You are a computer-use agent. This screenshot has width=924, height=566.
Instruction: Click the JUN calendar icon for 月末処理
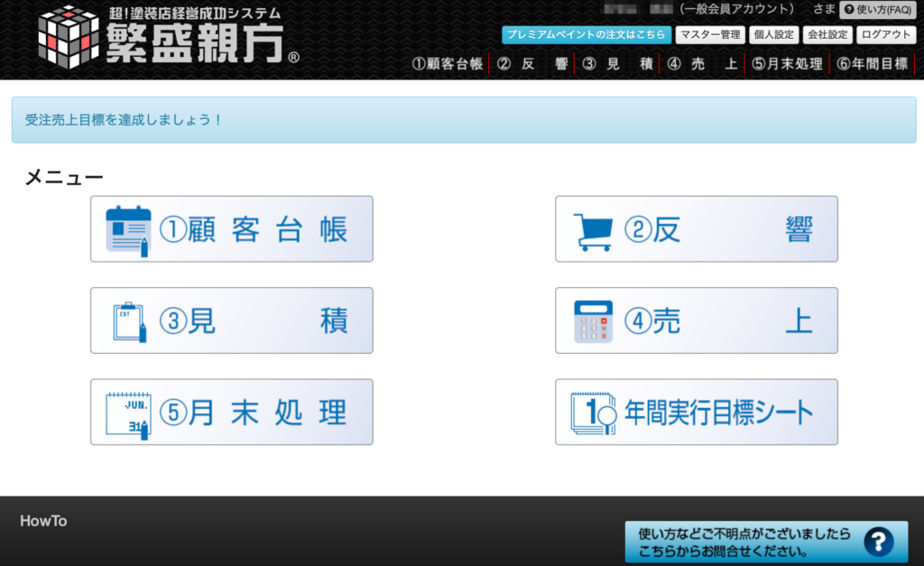click(x=128, y=415)
